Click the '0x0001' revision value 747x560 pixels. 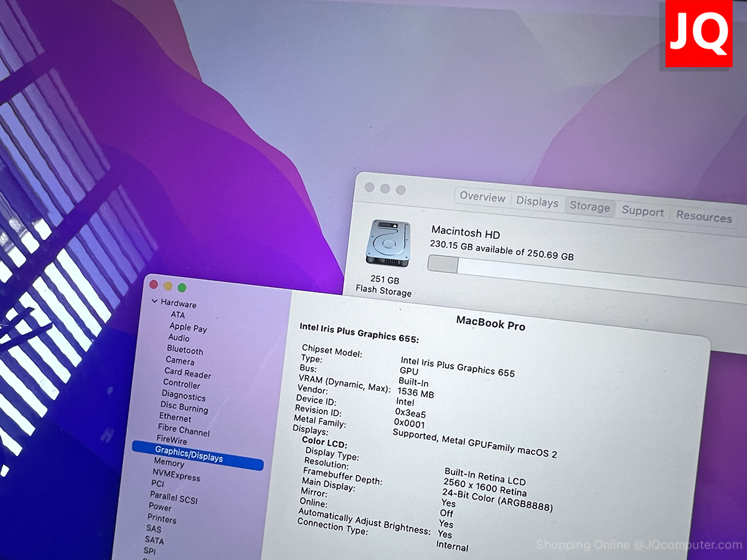pyautogui.click(x=410, y=424)
